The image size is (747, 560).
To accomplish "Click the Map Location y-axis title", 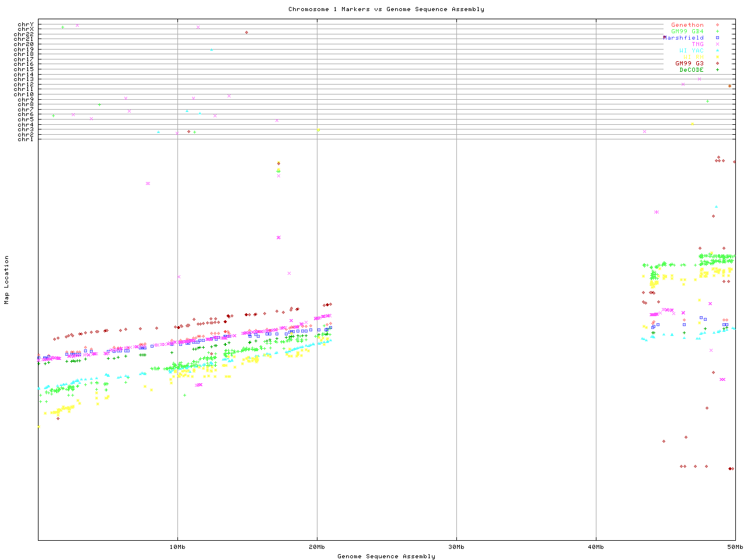I will tap(7, 280).
